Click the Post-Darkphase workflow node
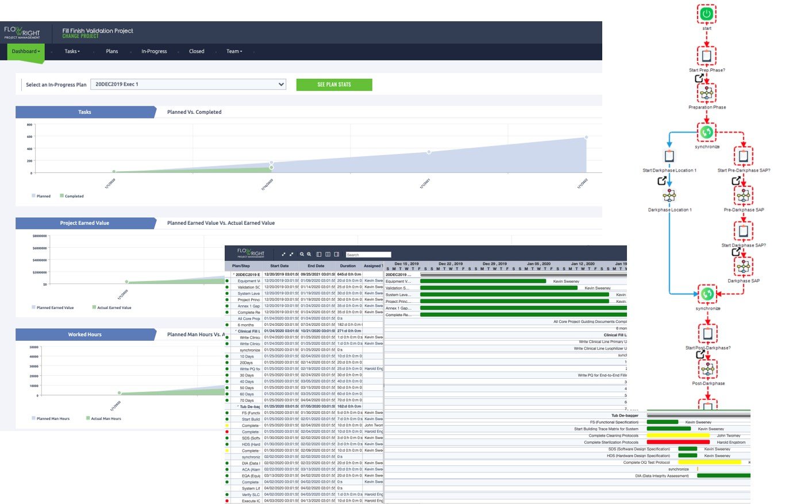812x504 pixels. coord(707,370)
